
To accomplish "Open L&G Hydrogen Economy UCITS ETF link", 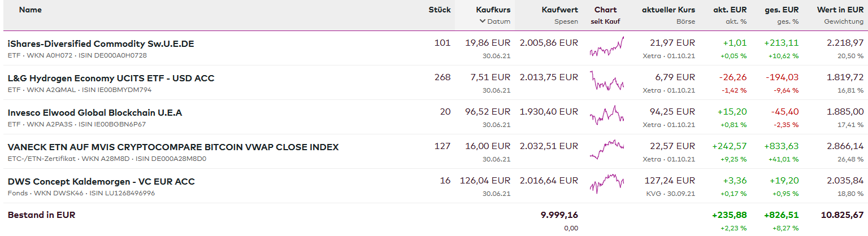I will (x=111, y=78).
